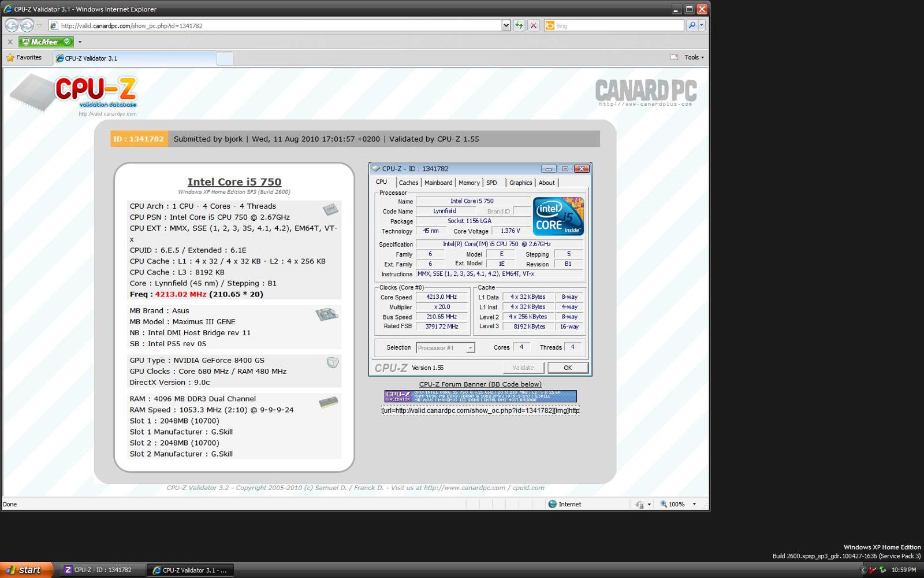Switch to the Caches tab in CPU-Z
The width and height of the screenshot is (924, 578).
click(408, 183)
